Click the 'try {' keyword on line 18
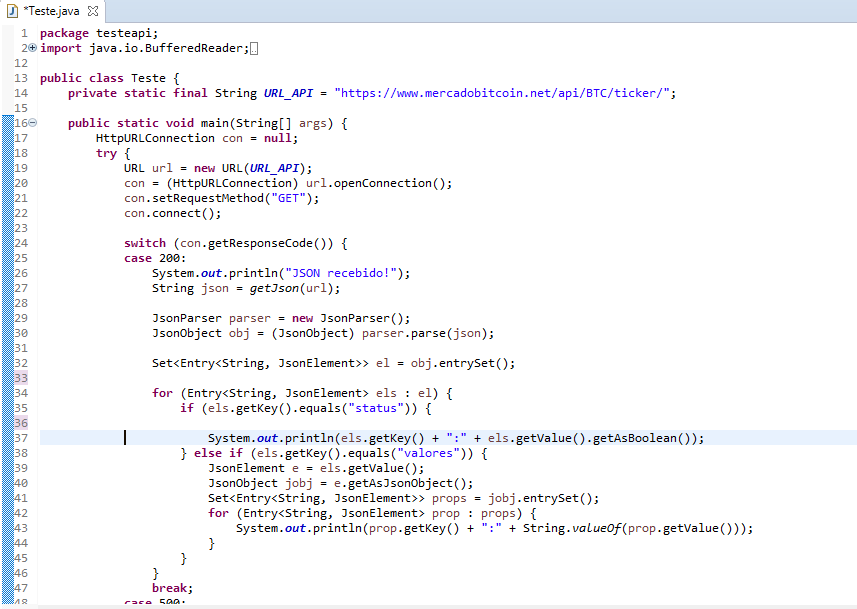The image size is (857, 609). click(113, 153)
